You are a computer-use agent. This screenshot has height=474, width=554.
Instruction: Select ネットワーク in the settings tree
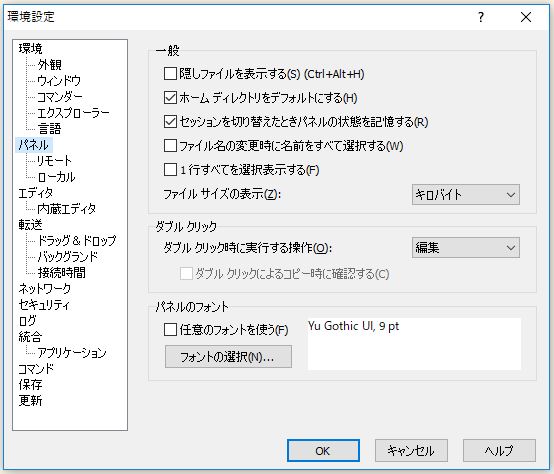click(x=45, y=289)
